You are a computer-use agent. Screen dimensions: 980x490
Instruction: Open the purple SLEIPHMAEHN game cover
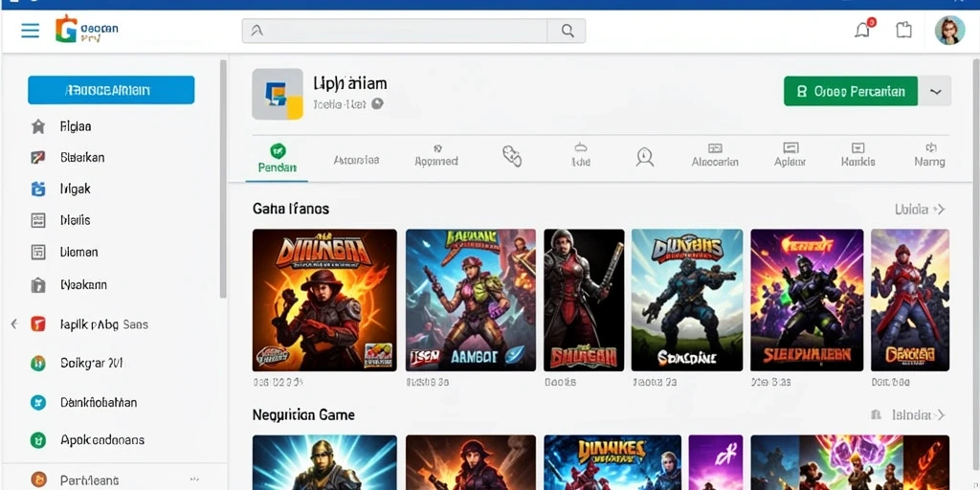point(807,300)
